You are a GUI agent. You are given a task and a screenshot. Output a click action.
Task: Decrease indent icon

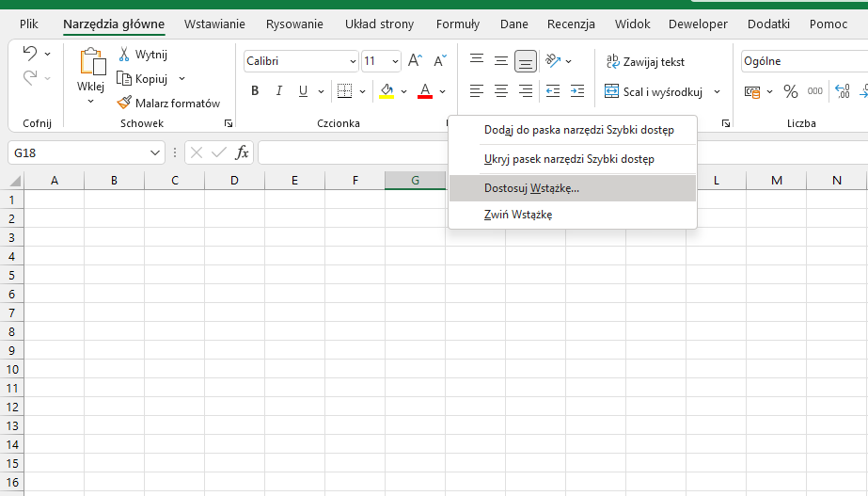coord(552,91)
